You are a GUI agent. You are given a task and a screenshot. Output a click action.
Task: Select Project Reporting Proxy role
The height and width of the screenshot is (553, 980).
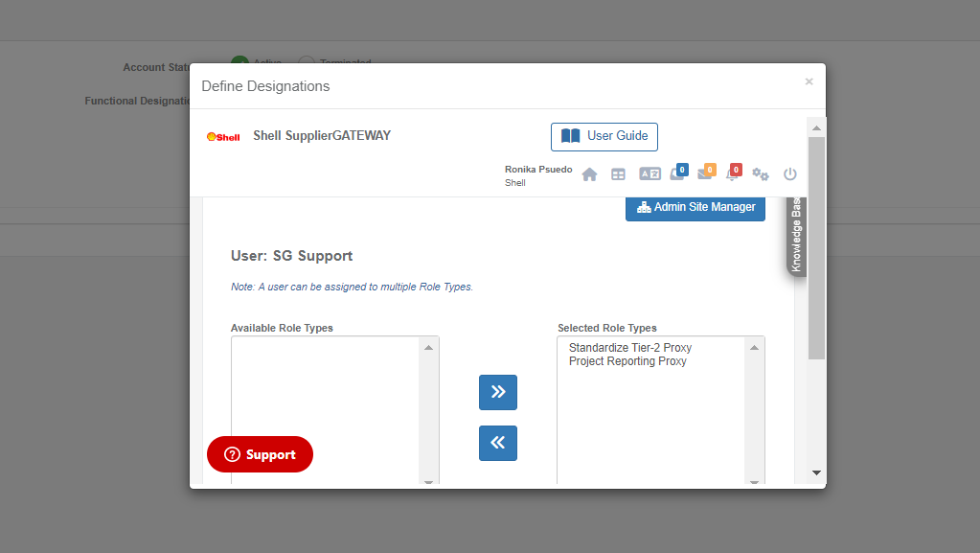click(627, 361)
